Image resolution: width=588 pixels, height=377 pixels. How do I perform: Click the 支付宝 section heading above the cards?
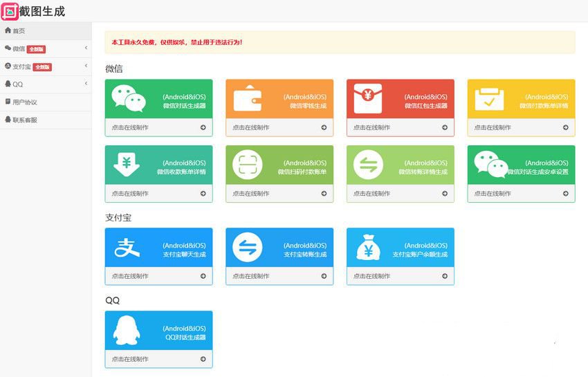click(x=118, y=218)
